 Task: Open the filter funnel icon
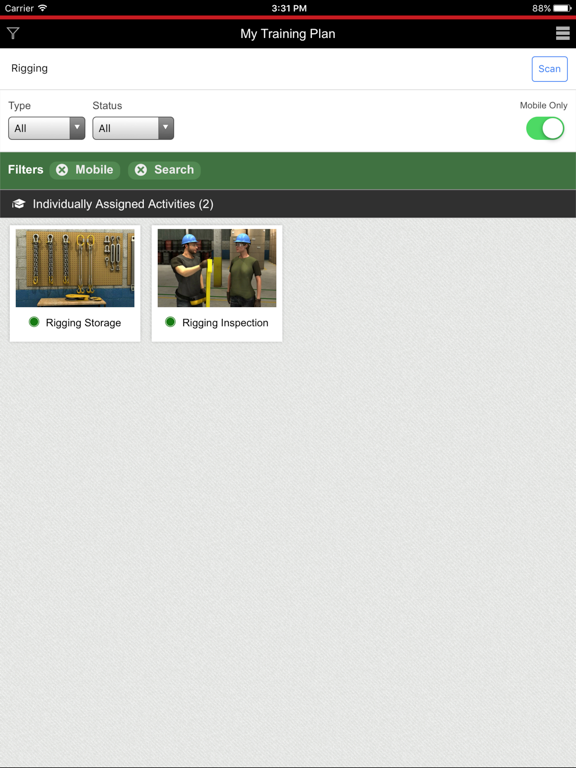[13, 33]
